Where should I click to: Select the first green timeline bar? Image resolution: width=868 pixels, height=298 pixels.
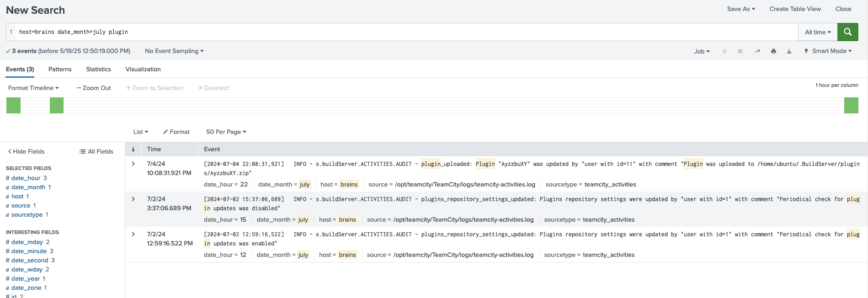pyautogui.click(x=13, y=105)
